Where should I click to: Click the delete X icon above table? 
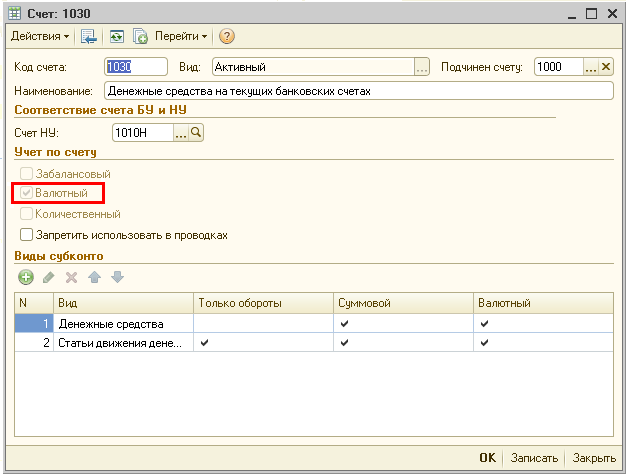(71, 277)
